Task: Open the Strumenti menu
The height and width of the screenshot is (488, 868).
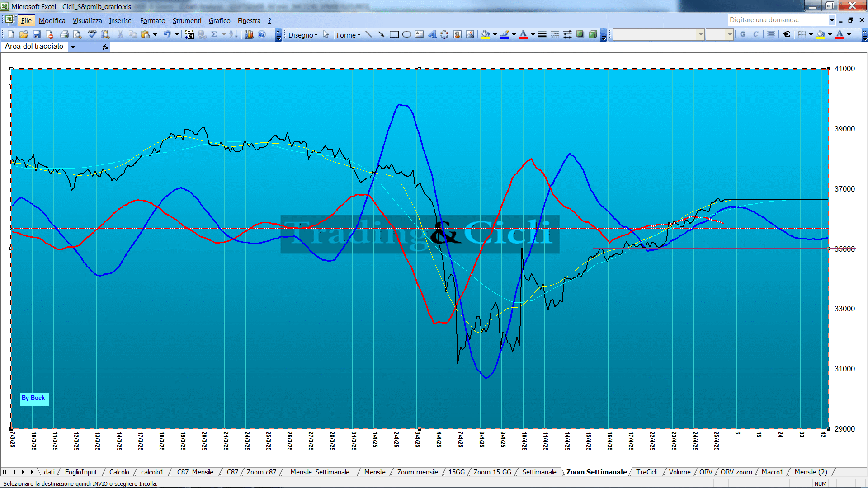Action: (x=187, y=20)
